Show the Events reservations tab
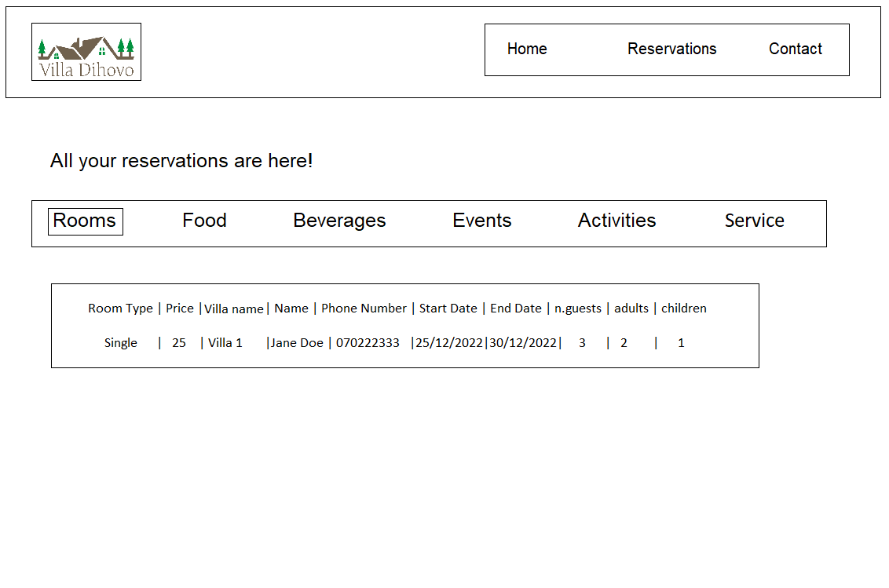 481,221
